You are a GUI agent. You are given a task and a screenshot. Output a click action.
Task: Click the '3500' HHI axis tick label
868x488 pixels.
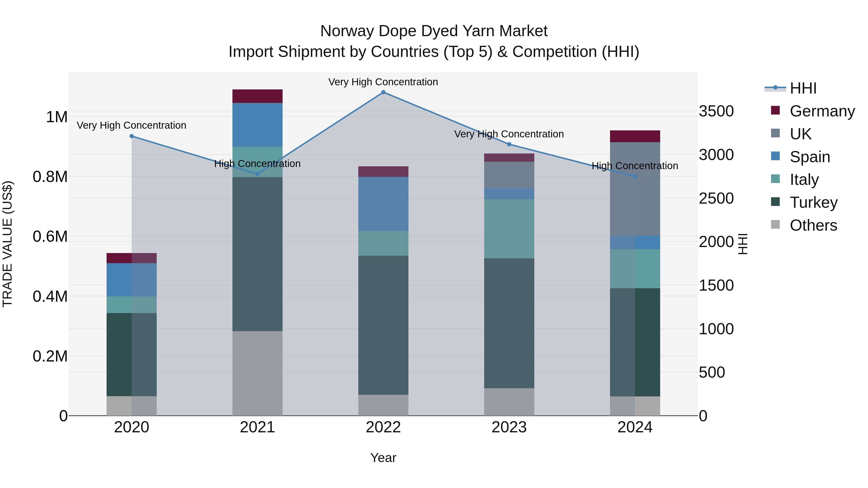[716, 111]
